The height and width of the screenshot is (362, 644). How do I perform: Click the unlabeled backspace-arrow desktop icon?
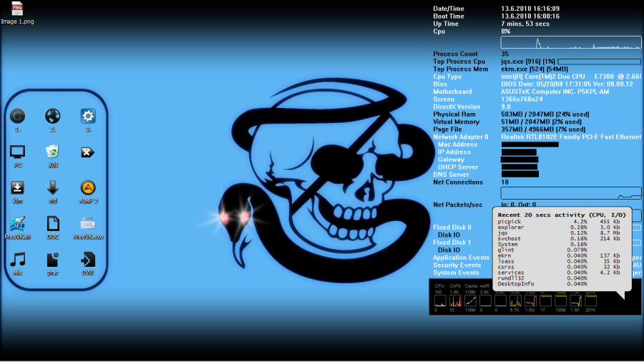tap(88, 152)
